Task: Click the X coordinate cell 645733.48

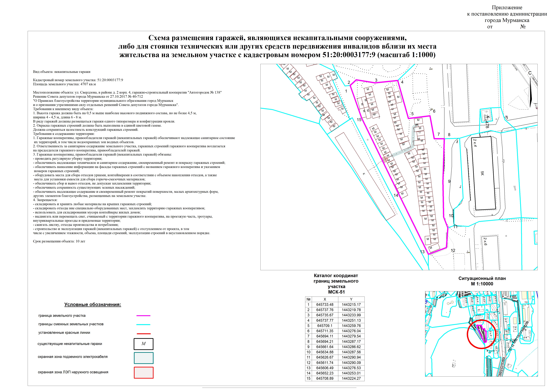Action: pos(325,305)
